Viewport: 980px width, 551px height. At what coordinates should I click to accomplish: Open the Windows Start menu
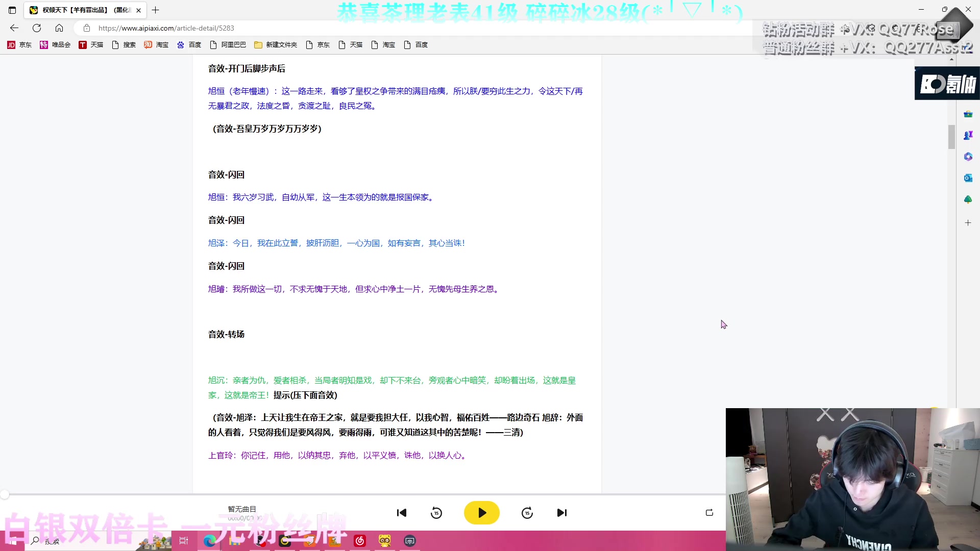(12, 541)
